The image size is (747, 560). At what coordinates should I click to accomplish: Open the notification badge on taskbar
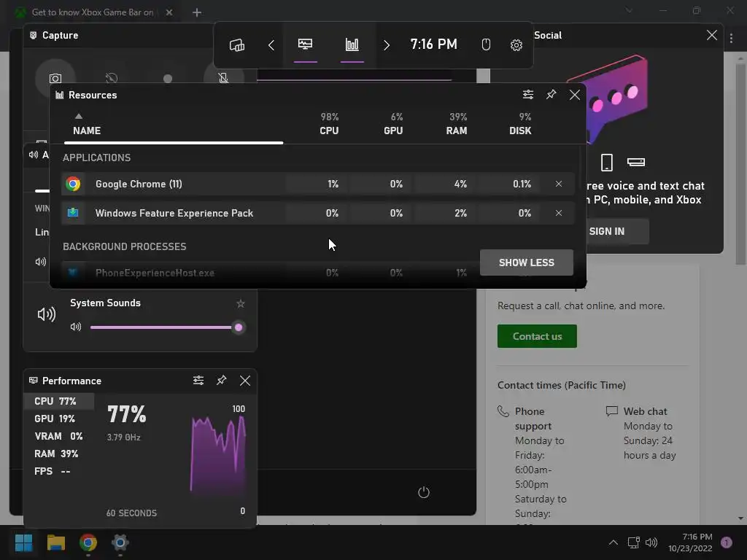[x=727, y=542]
